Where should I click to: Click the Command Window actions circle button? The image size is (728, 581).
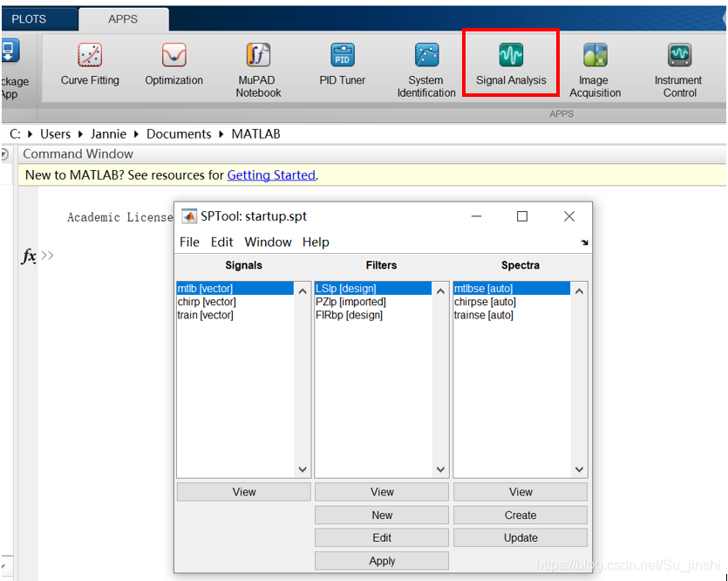click(4, 154)
